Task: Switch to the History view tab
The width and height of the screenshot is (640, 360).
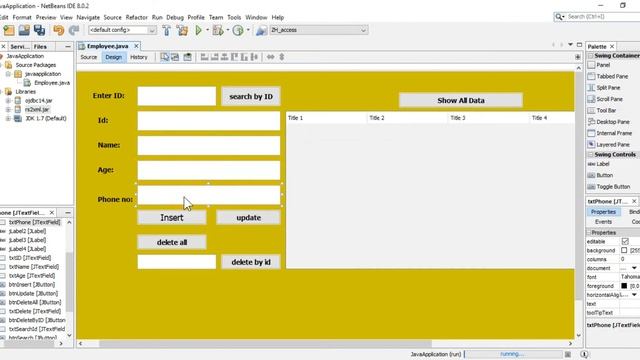Action: click(x=139, y=57)
